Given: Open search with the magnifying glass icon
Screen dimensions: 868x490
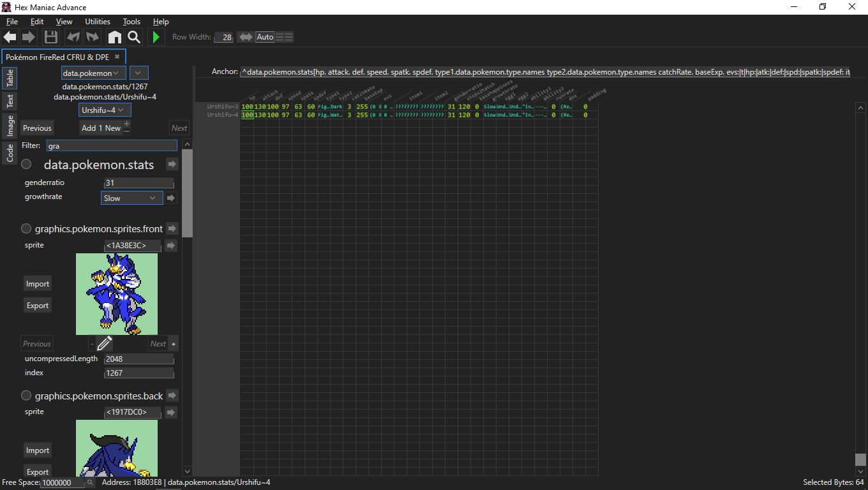Looking at the screenshot, I should click(133, 37).
